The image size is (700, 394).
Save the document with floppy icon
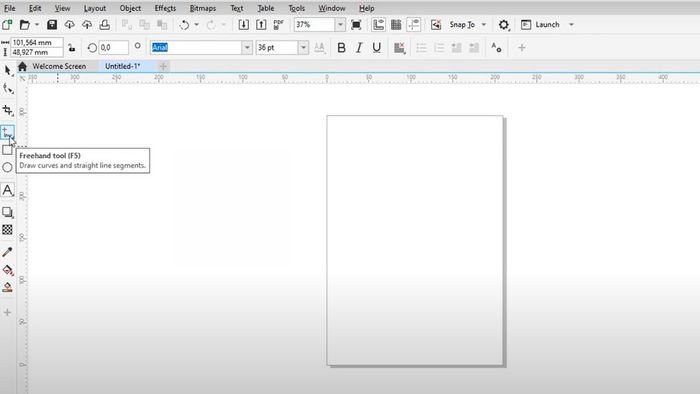[x=52, y=25]
